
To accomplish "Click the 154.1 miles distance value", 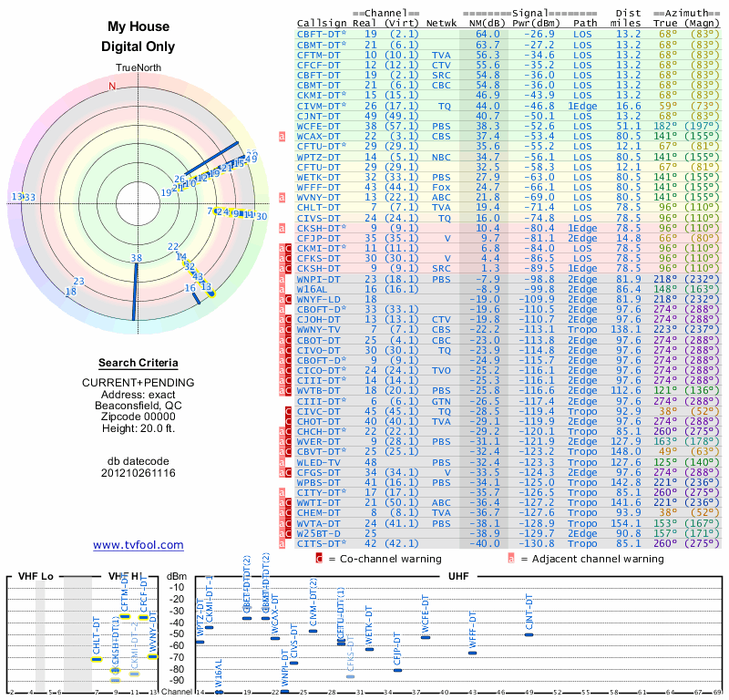I will (625, 524).
